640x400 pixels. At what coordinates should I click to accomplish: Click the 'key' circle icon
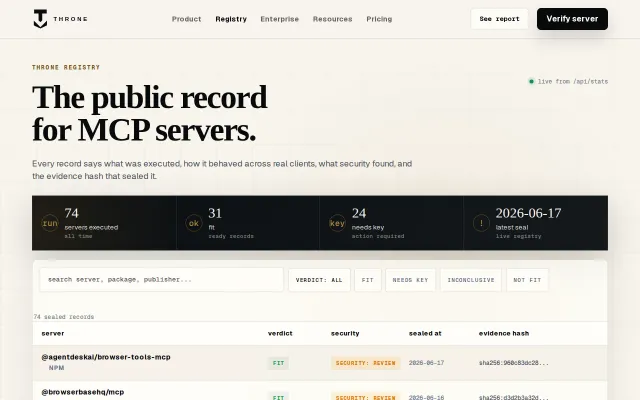337,223
